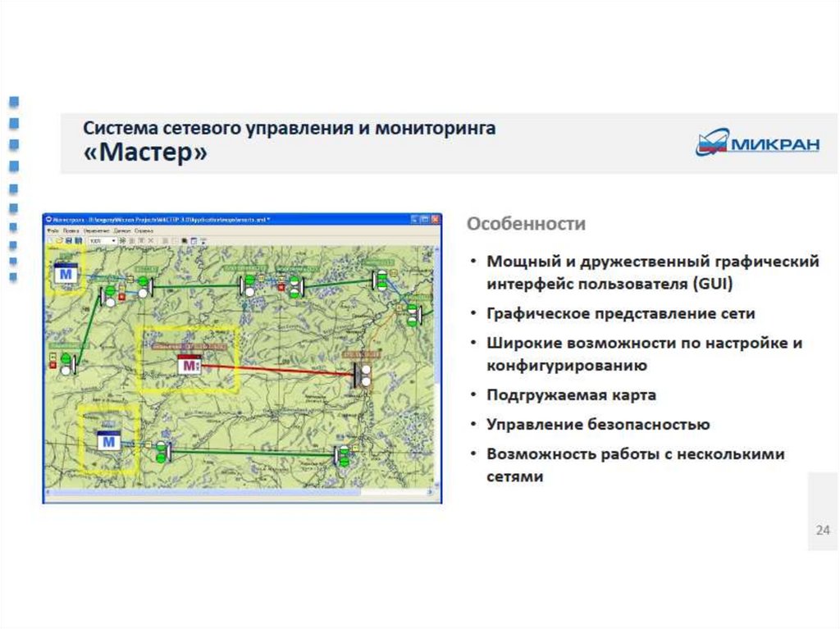Image resolution: width=840 pixels, height=629 pixels.
Task: Click the slide number 24 box
Action: click(823, 531)
